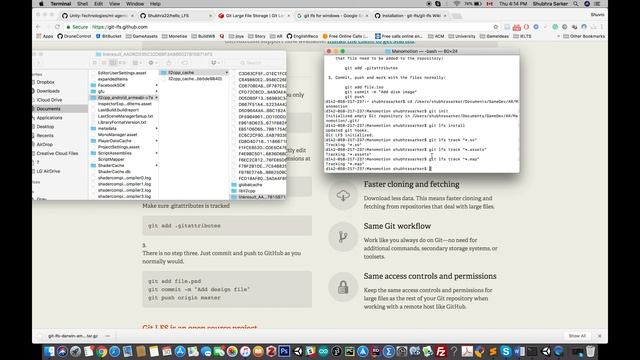Image resolution: width=640 pixels, height=360 pixels.
Task: Open iTunes from the Dock
Action: pyautogui.click(x=245, y=351)
